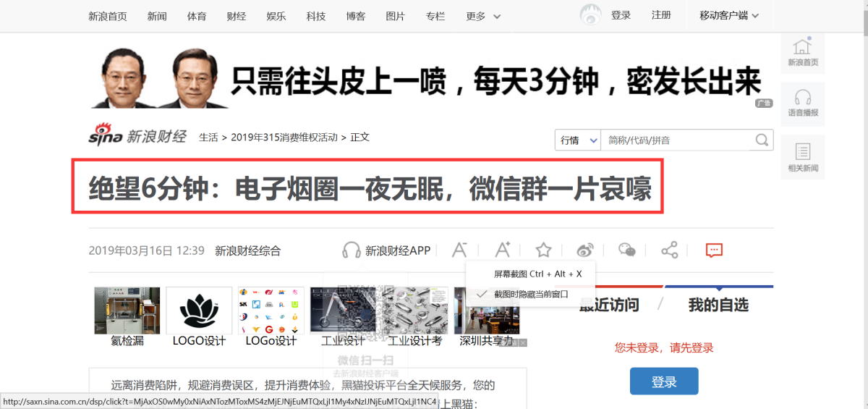Open 博客 link in top bar
Viewport: 868px width, 409px height.
pyautogui.click(x=356, y=16)
